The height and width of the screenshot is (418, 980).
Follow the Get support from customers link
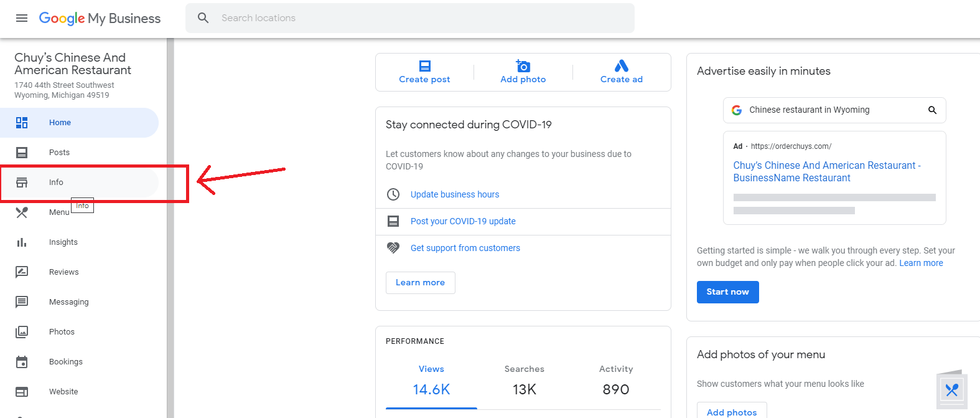[x=465, y=248]
